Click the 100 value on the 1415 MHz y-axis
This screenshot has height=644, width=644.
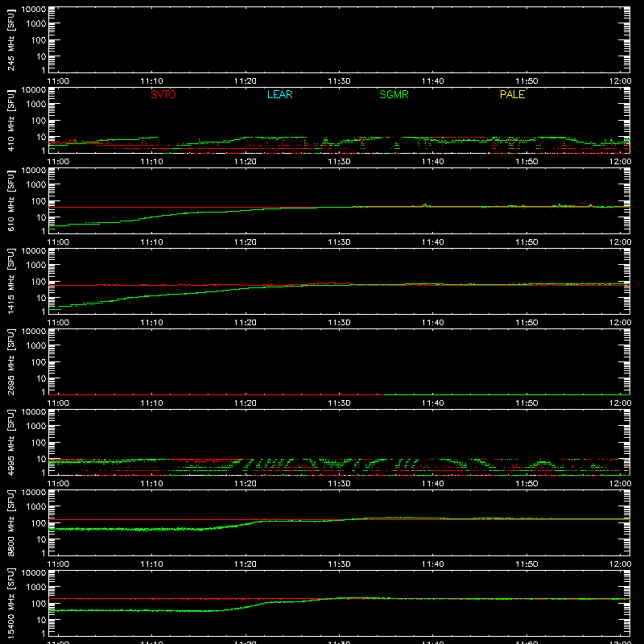[x=39, y=282]
